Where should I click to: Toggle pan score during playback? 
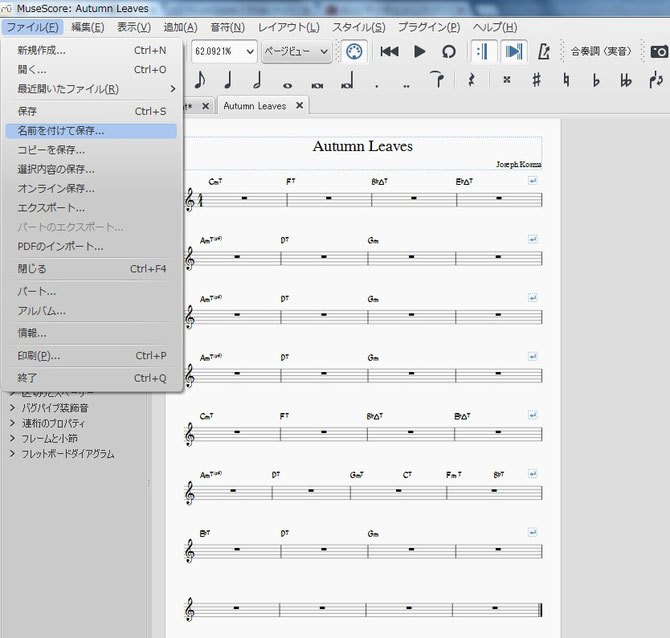tap(514, 52)
